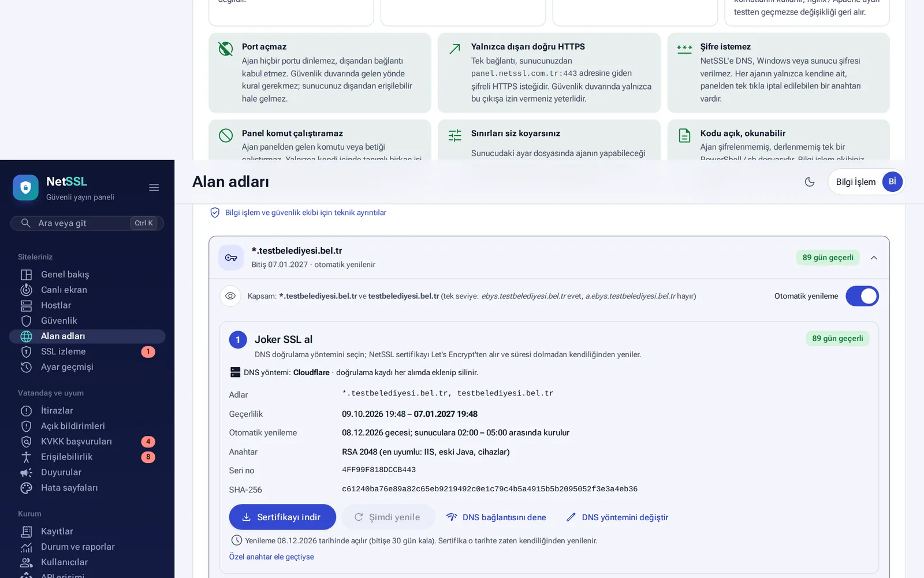Viewport: 924px width, 578px height.
Task: Click the arrow icon of Yalnızca dışarı doğru HTTPS
Action: (x=455, y=49)
